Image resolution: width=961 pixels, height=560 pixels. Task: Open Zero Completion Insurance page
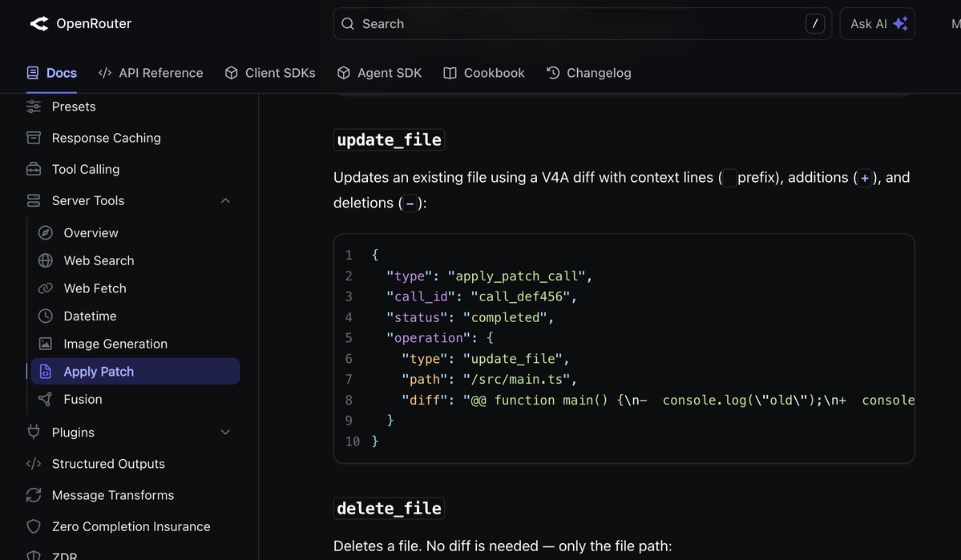[131, 526]
